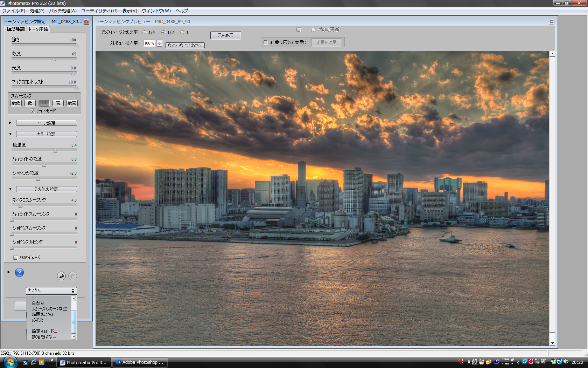Toggle the 必要に応じて更新 checkbox
The width and height of the screenshot is (588, 368).
[x=266, y=42]
